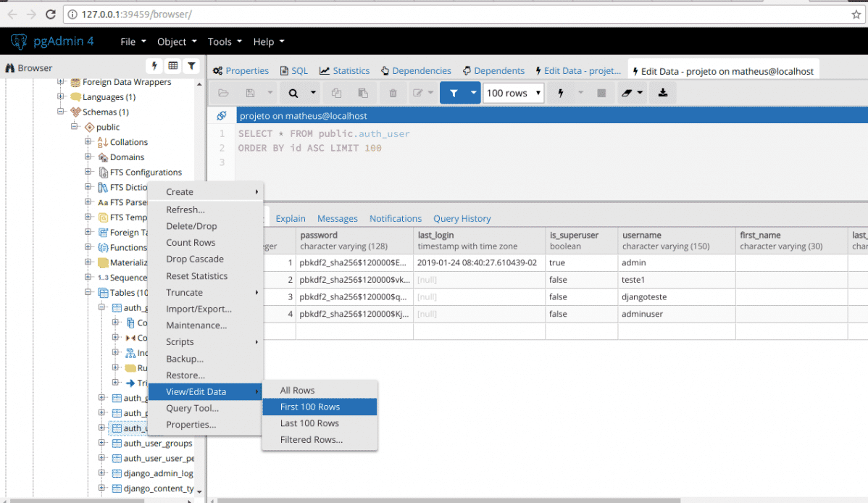Click the Execute lightning bolt in query toolbar

[560, 93]
